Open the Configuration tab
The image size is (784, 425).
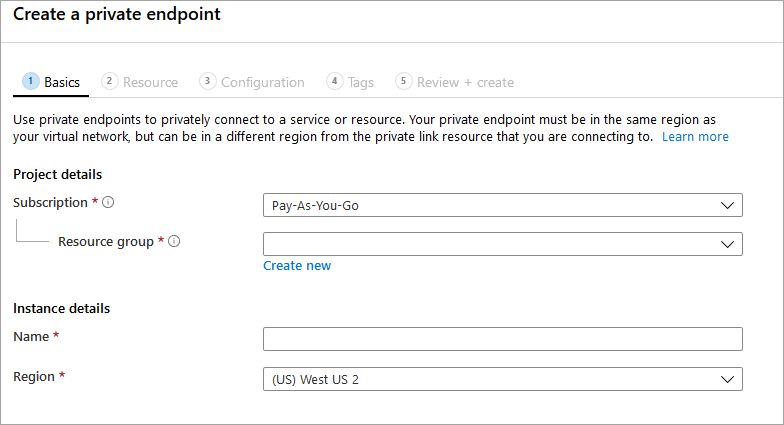(x=262, y=82)
